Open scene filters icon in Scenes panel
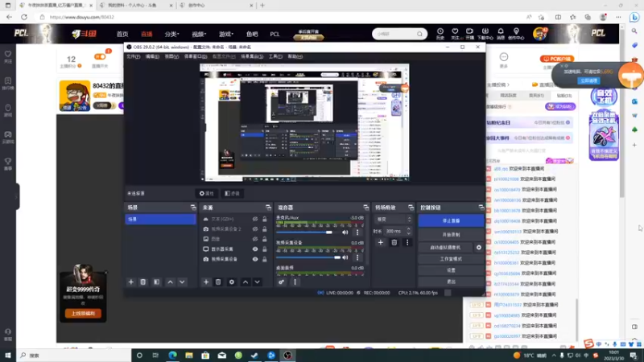 [156, 282]
